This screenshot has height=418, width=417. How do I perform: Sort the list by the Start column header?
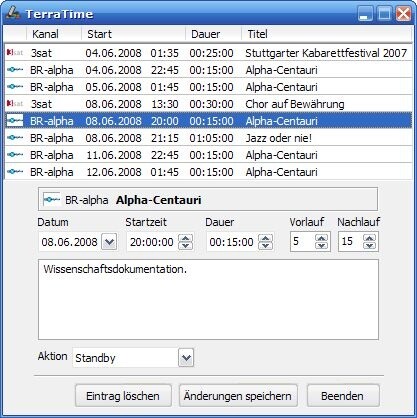coord(133,34)
